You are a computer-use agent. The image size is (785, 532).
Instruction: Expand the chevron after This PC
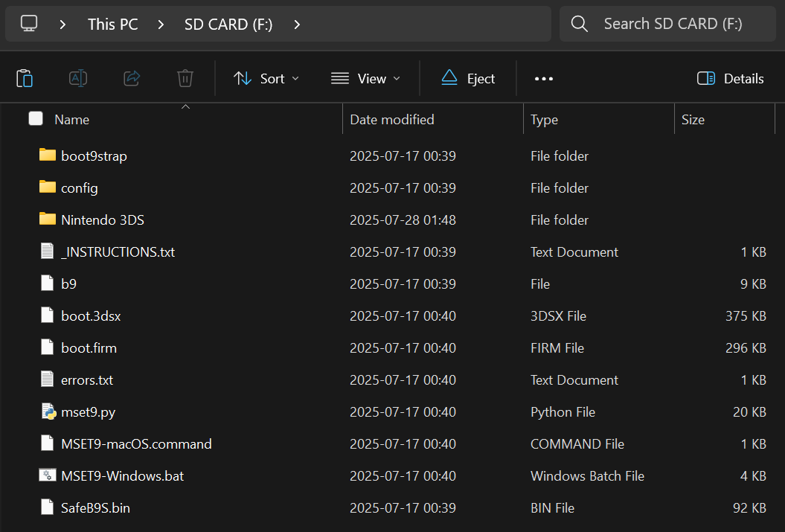(x=161, y=24)
